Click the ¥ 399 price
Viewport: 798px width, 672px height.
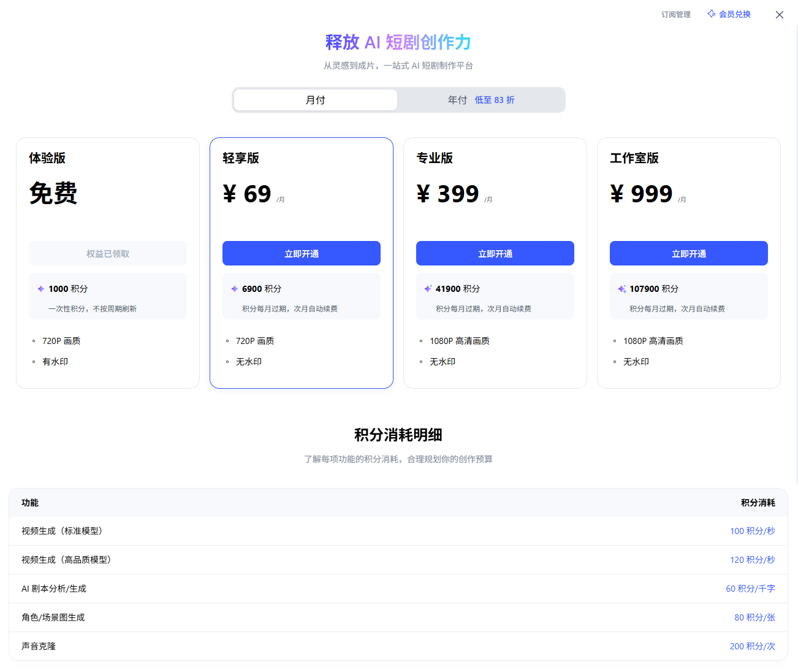pos(447,194)
